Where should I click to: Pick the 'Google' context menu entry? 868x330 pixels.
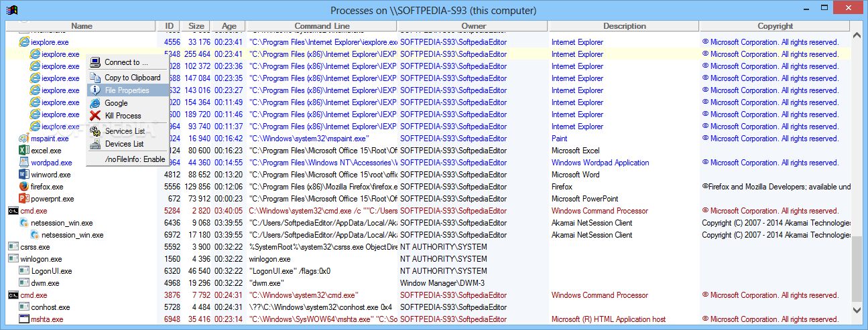click(x=127, y=103)
